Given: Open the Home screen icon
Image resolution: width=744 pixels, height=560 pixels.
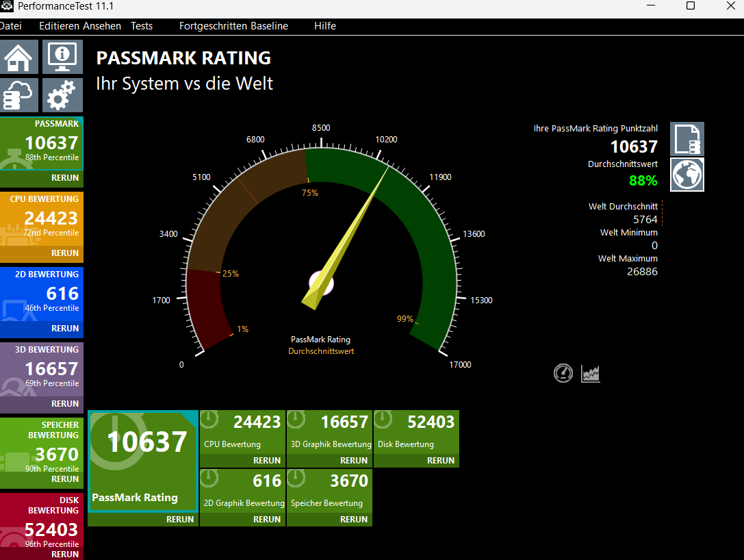Looking at the screenshot, I should [18, 57].
